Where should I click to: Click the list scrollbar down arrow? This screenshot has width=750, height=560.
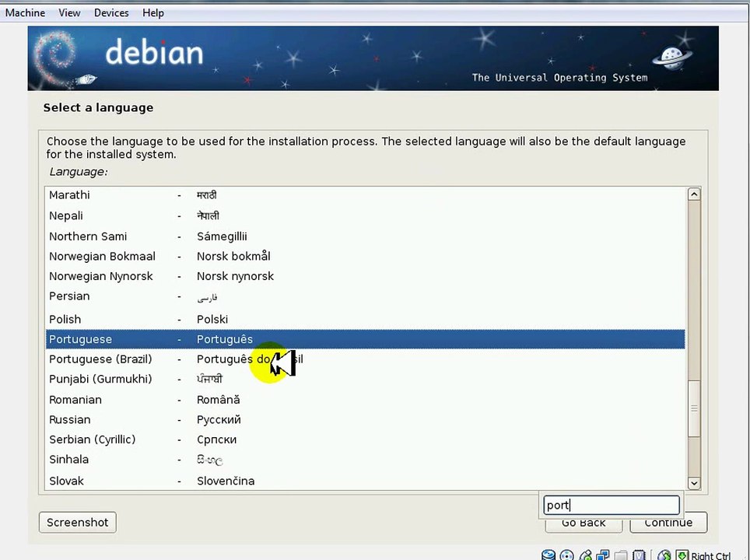pos(694,484)
